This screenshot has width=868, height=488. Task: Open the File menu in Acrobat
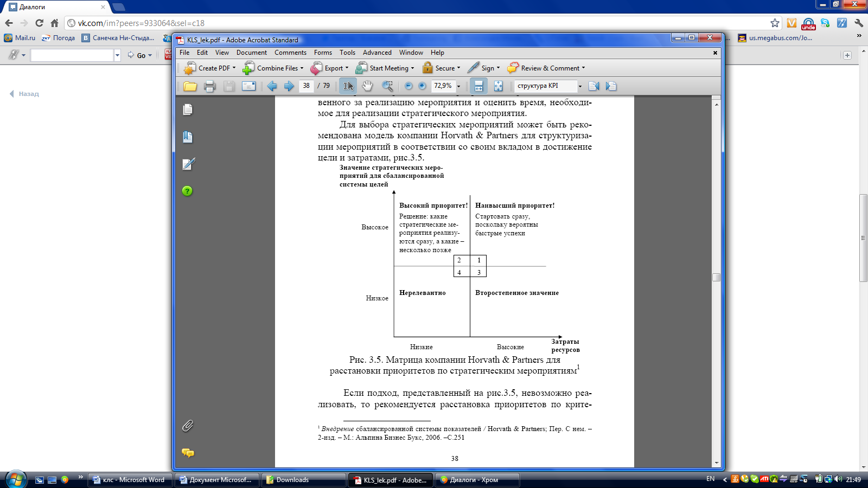[x=184, y=53]
